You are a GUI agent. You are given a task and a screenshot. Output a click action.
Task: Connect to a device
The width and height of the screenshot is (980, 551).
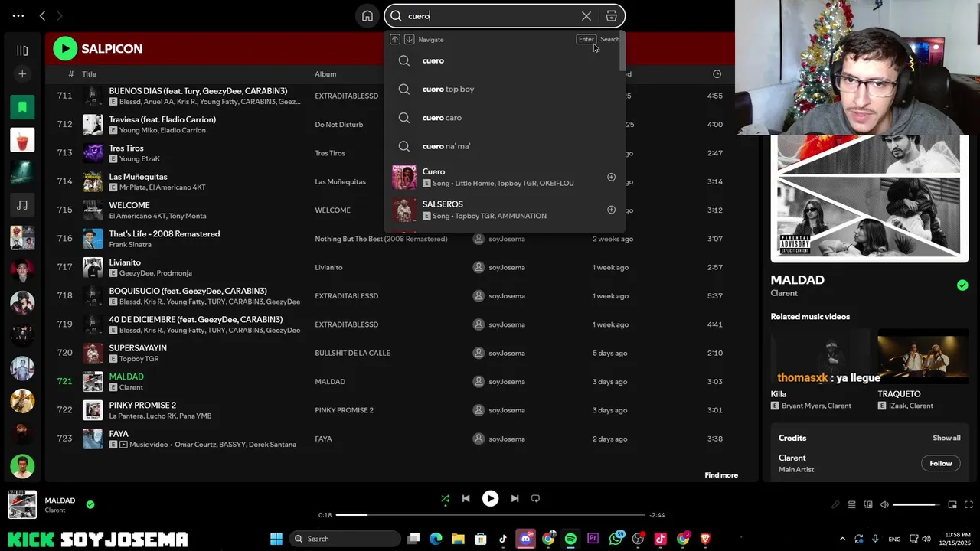[x=868, y=505]
